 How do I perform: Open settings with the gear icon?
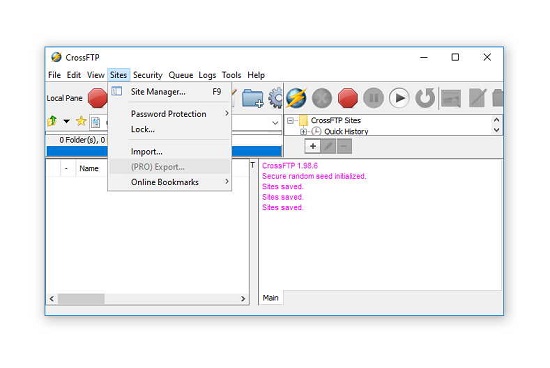click(276, 98)
